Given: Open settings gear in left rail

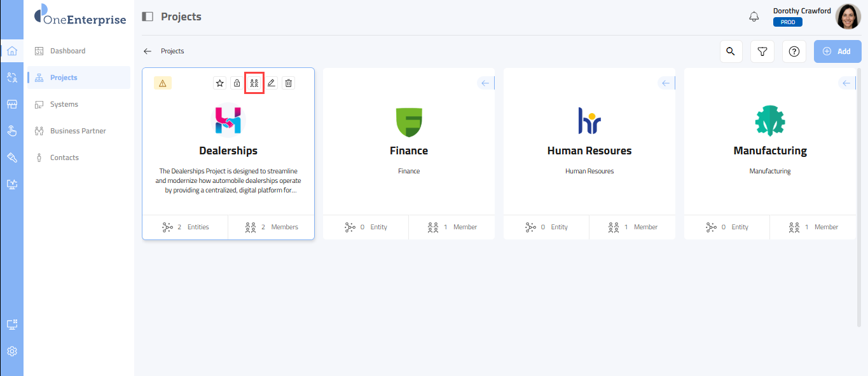Looking at the screenshot, I should (x=11, y=351).
